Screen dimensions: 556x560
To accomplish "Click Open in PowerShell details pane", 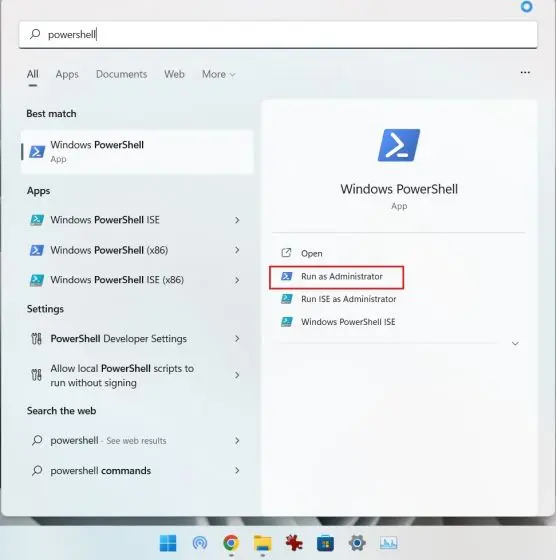I will 311,254.
